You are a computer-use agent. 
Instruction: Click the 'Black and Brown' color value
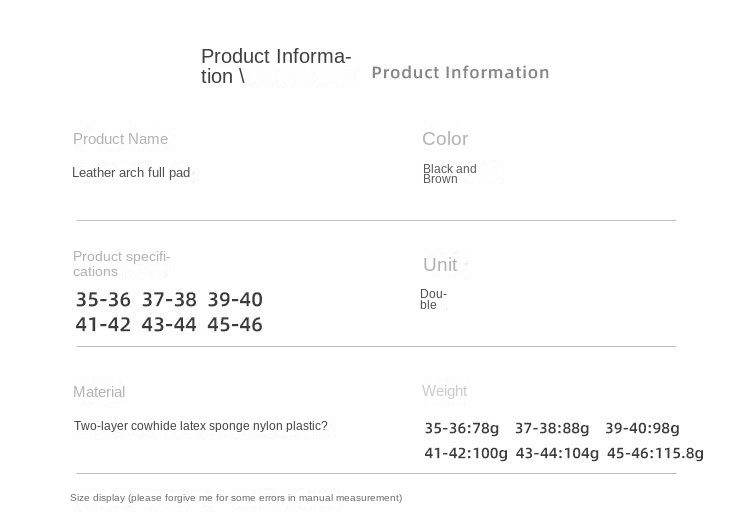[449, 174]
